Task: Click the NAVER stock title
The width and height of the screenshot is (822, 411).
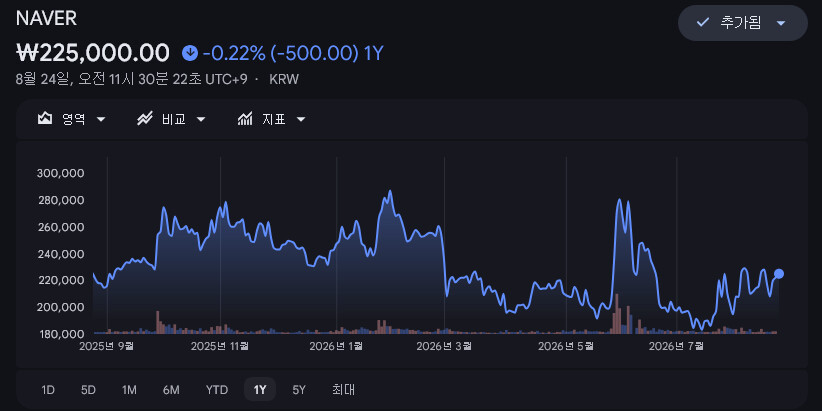Action: pos(47,18)
